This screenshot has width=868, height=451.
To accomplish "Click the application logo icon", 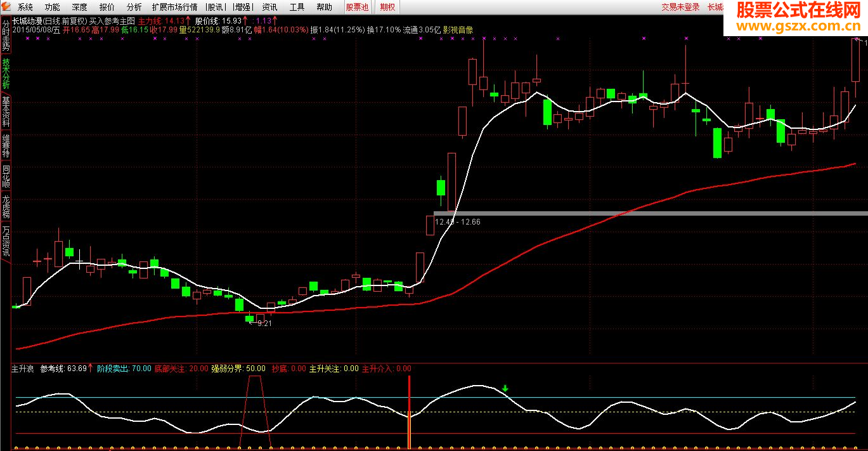I will tap(6, 7).
